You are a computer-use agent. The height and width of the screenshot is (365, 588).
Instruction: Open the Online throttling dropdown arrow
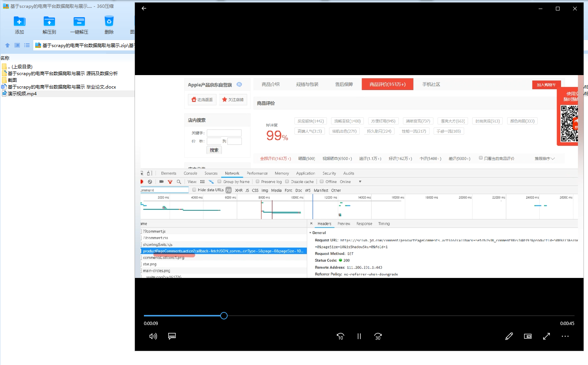(x=360, y=182)
